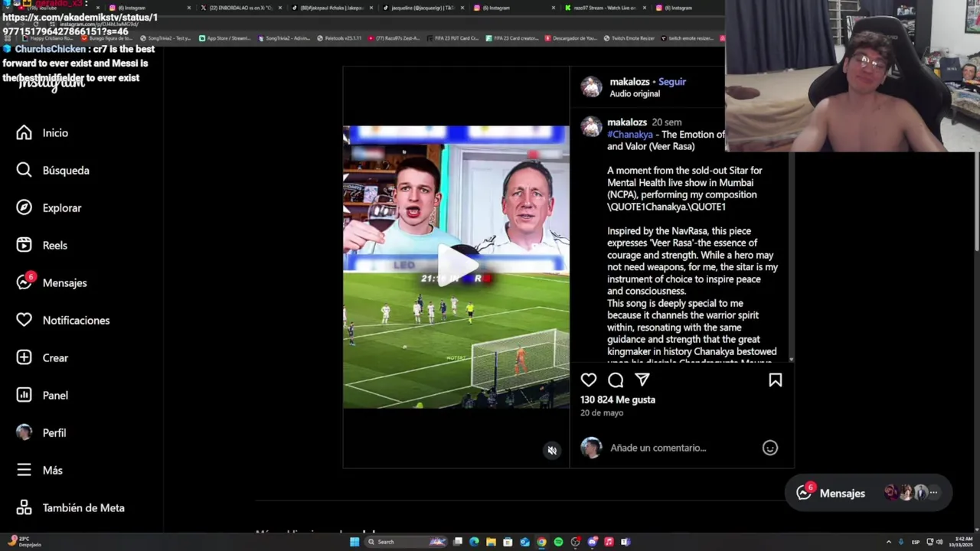
Task: Open Mensajes in the left sidebar
Action: 51,282
